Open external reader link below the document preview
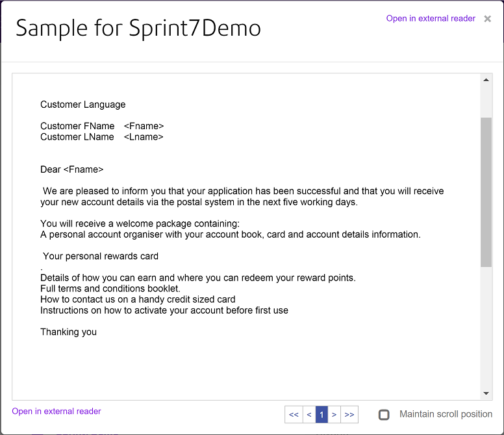504x435 pixels. (x=57, y=411)
